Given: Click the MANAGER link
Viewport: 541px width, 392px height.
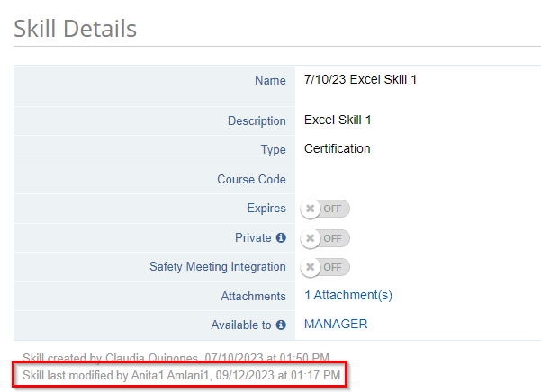Looking at the screenshot, I should point(336,324).
